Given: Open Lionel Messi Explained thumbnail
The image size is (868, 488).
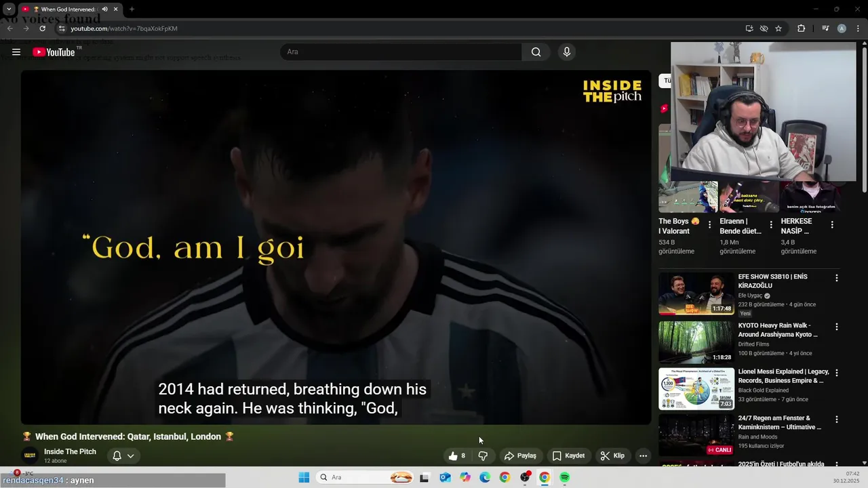Looking at the screenshot, I should pos(696,388).
